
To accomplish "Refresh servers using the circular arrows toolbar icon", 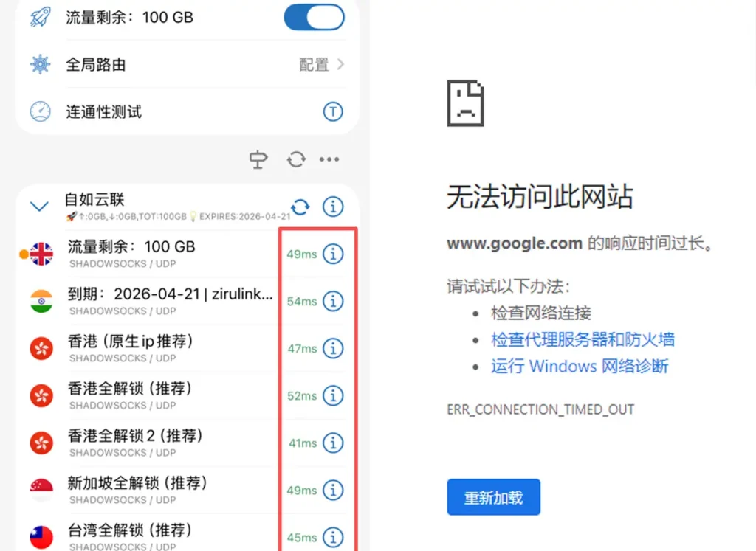I will [x=295, y=159].
